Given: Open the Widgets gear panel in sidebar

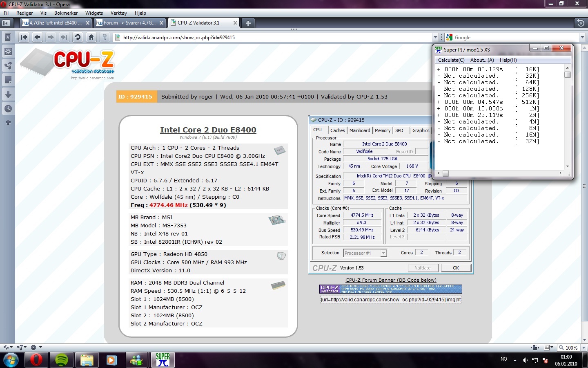Looking at the screenshot, I should click(8, 52).
